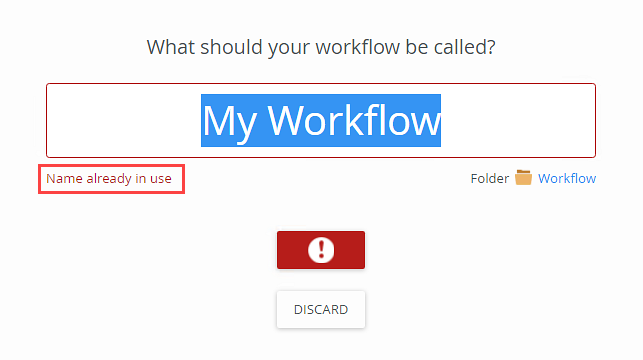Click inside the workflow name field
This screenshot has height=360, width=643.
[321, 121]
